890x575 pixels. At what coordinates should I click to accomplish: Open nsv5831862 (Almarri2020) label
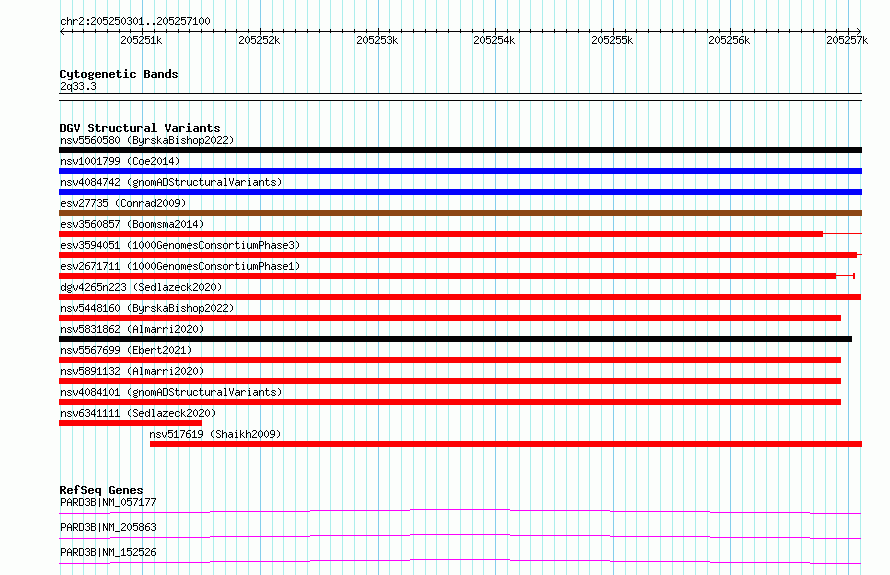tap(132, 329)
